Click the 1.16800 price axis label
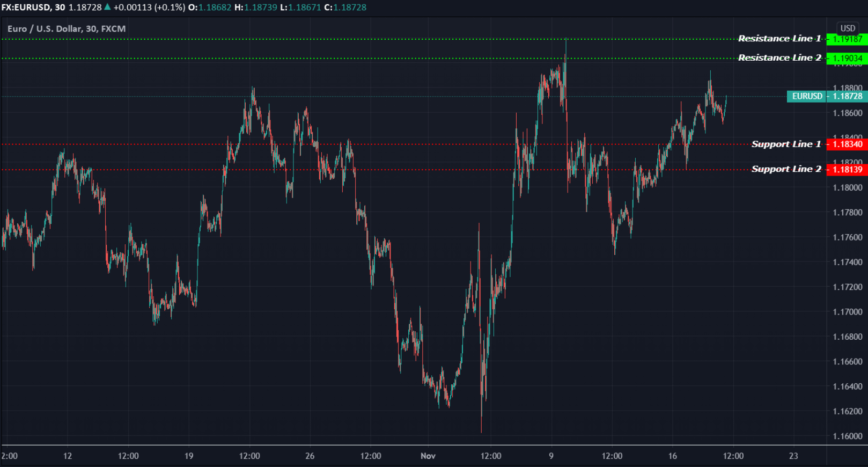Viewport: 868px width, 467px height. [x=848, y=337]
